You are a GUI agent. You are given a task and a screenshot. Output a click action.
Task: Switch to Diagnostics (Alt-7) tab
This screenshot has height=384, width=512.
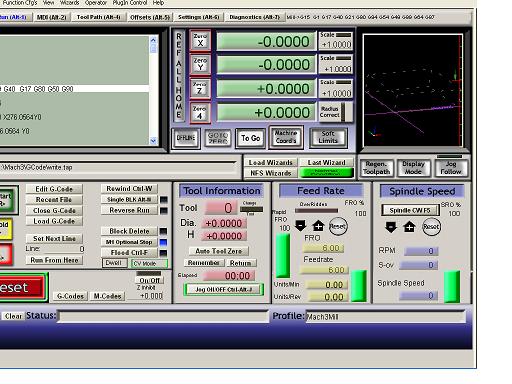(255, 17)
